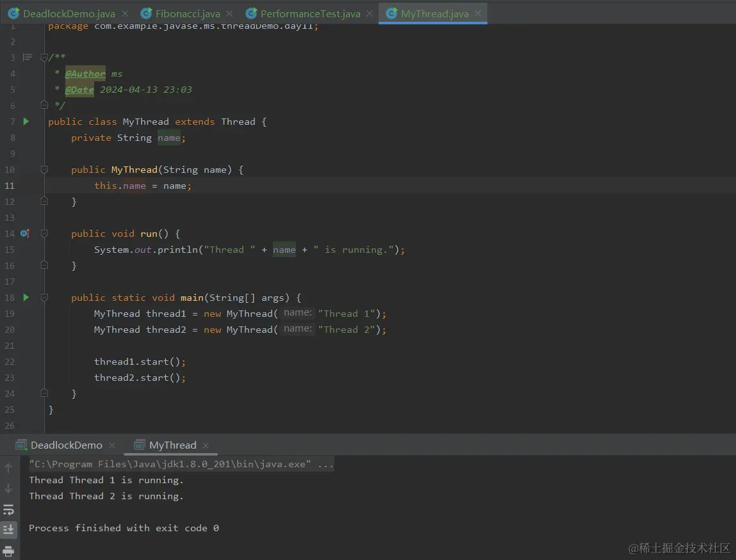Close the Fibonacci.java editor tab
Viewport: 736px width, 560px height.
pos(229,13)
